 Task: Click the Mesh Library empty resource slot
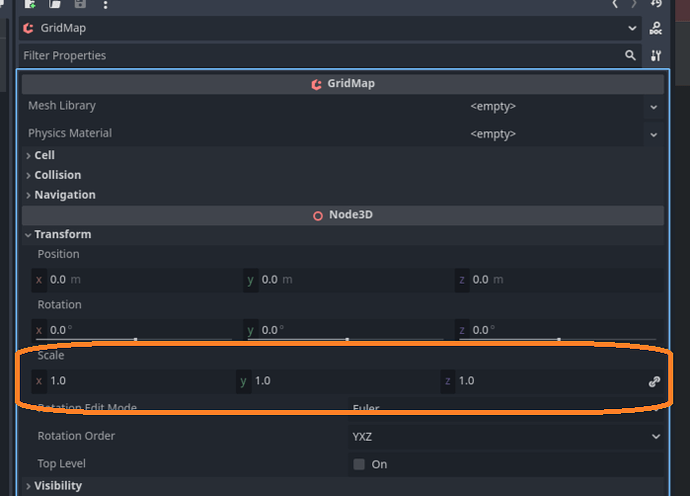pos(493,107)
